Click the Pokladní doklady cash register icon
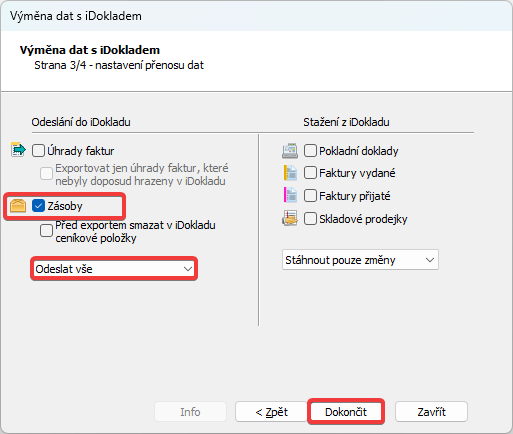The image size is (513, 434). pyautogui.click(x=290, y=151)
